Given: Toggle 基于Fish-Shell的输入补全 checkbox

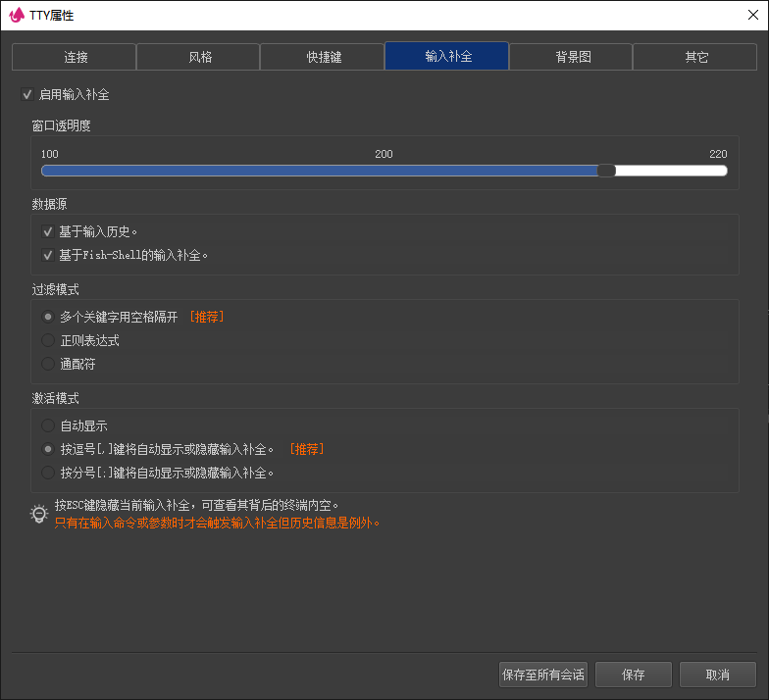Looking at the screenshot, I should (47, 255).
